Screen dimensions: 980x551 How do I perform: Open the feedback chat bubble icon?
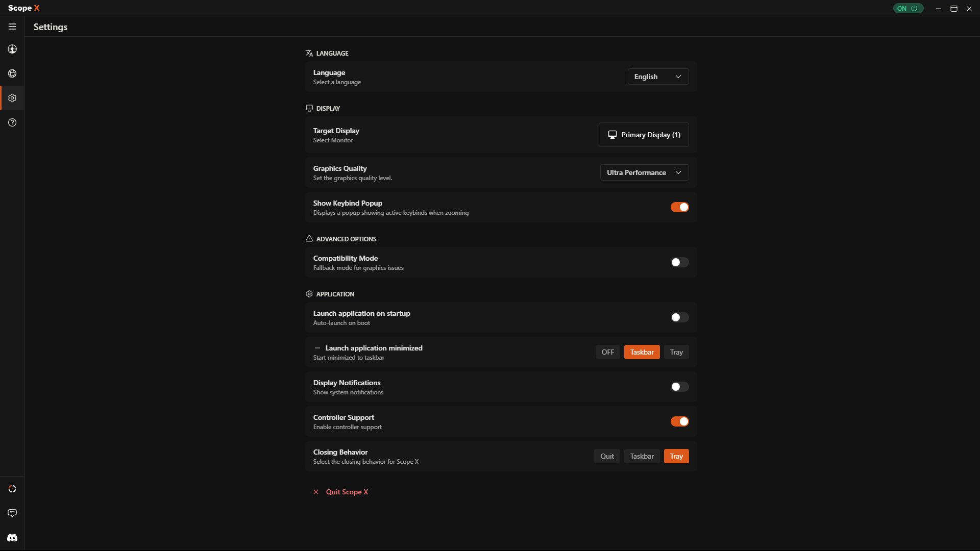[x=12, y=513]
